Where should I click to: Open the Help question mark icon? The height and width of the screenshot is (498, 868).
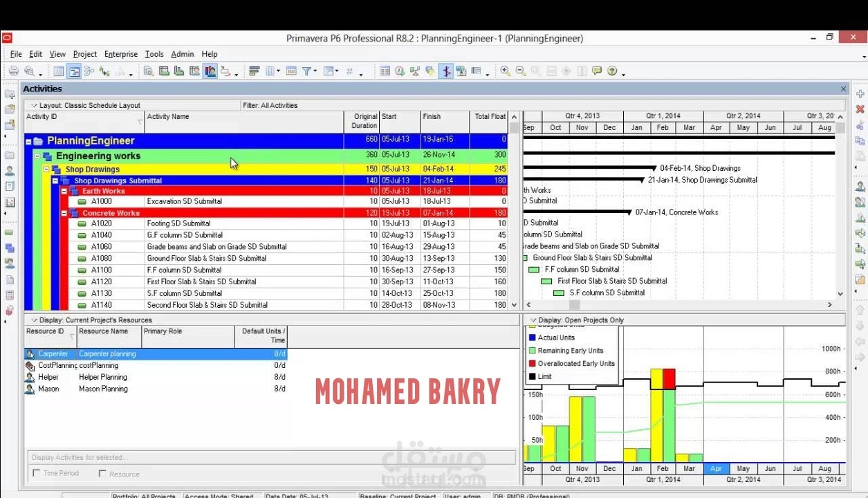612,71
